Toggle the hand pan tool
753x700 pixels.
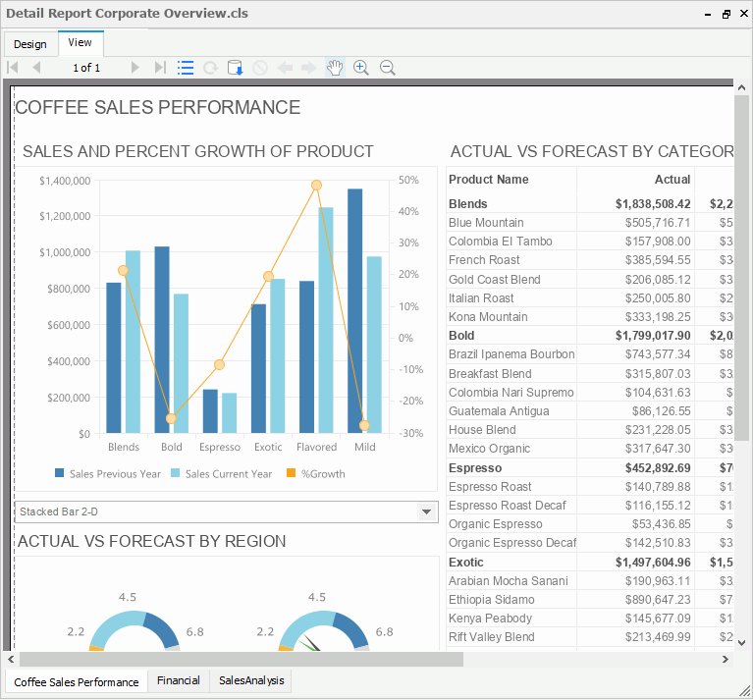click(336, 68)
